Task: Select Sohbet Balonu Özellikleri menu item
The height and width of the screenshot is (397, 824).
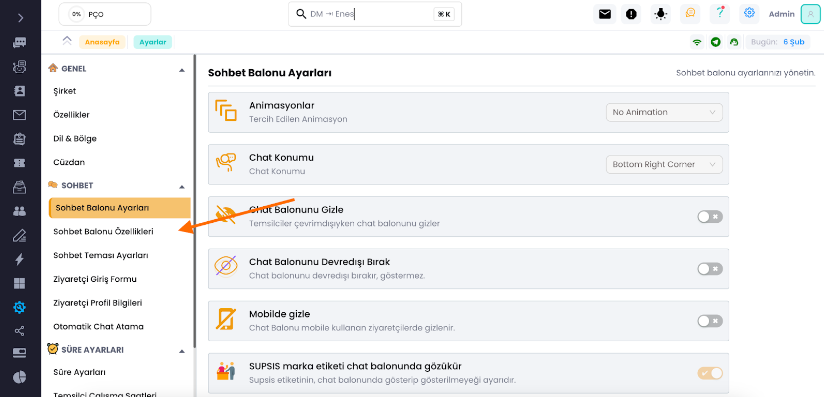Action: click(x=104, y=231)
